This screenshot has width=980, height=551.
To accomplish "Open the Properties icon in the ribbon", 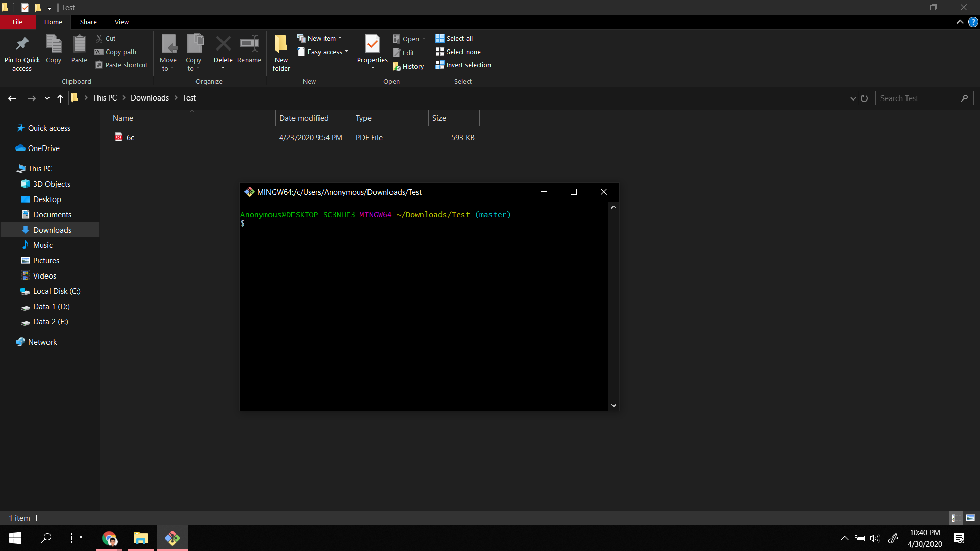I will [372, 44].
